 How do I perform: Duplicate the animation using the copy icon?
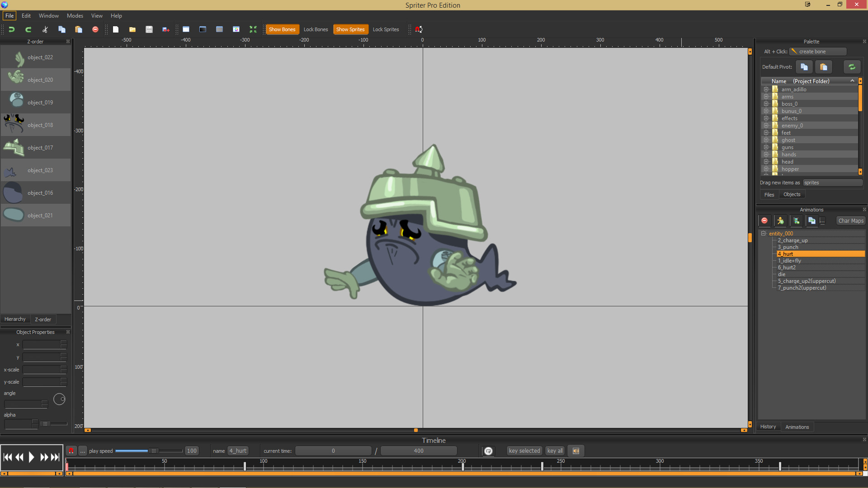coord(812,221)
